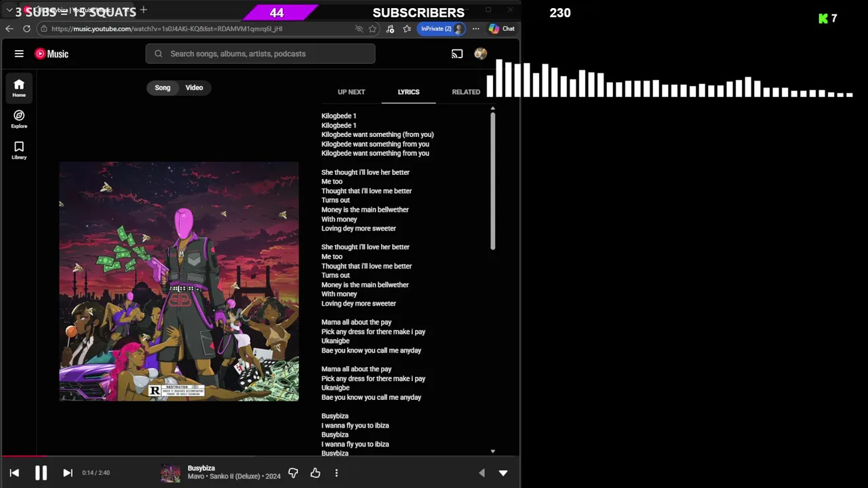
Task: Expand the volume controls left arrow
Action: click(481, 473)
